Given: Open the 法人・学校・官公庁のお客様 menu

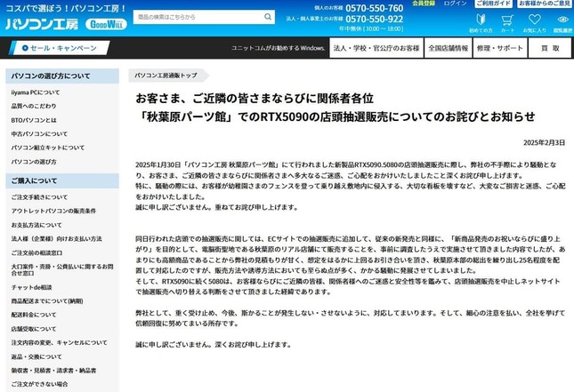Looking at the screenshot, I should pos(374,49).
